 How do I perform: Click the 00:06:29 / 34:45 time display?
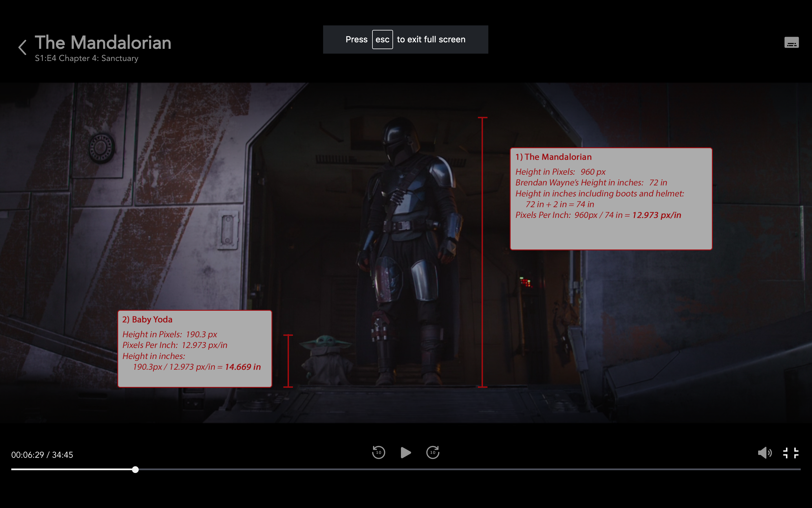tap(42, 455)
